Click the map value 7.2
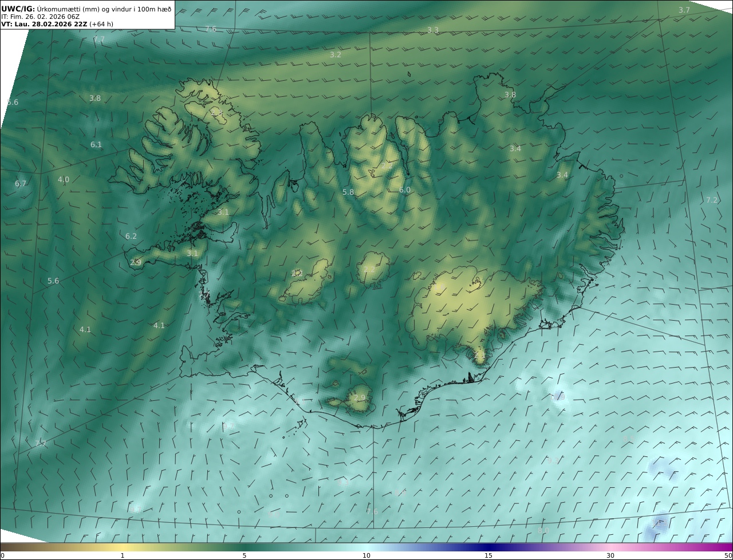Viewport: 733px width, 560px height. tap(712, 200)
